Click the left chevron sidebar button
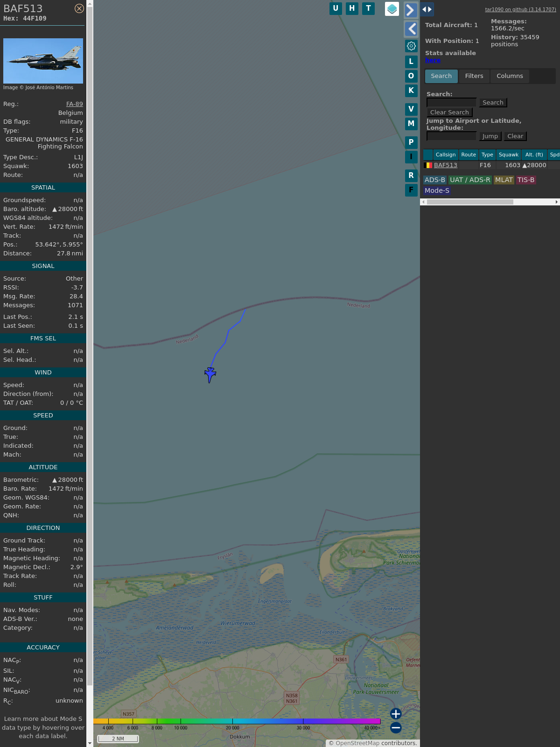 411,29
